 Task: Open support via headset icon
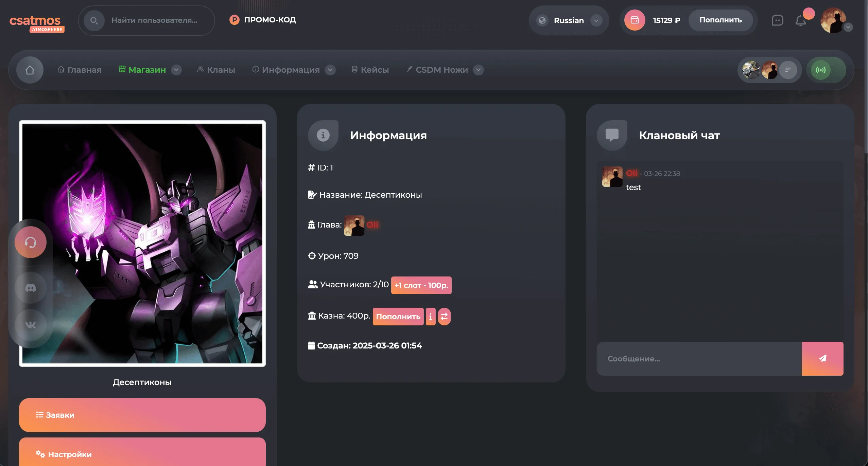[x=31, y=242]
